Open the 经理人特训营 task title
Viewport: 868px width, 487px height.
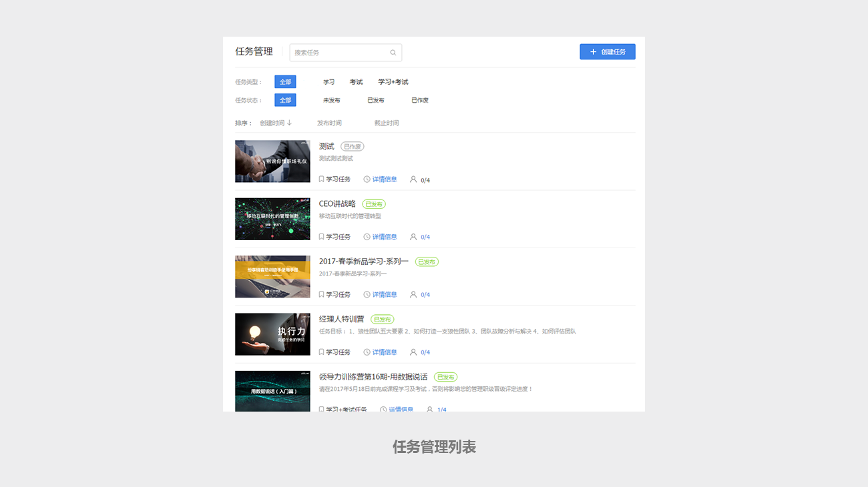pos(342,319)
